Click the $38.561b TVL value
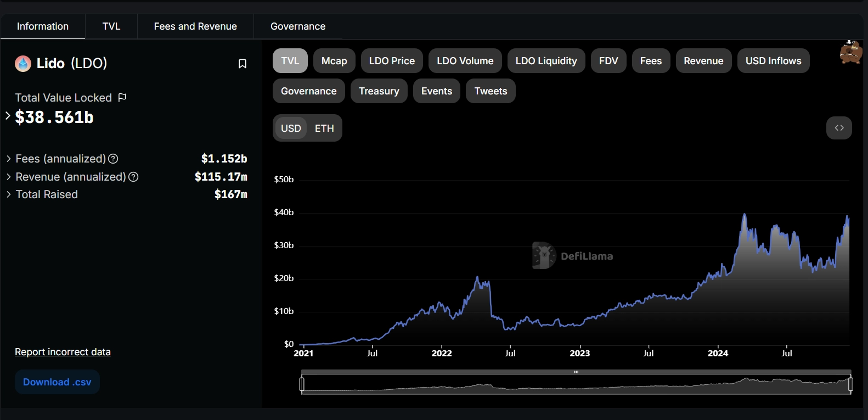Image resolution: width=868 pixels, height=420 pixels. pyautogui.click(x=54, y=117)
